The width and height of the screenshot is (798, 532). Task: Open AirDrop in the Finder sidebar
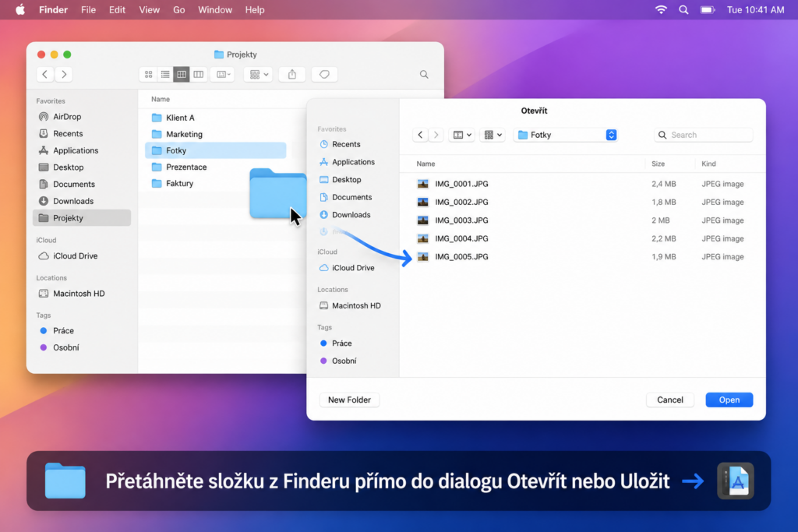coord(67,117)
